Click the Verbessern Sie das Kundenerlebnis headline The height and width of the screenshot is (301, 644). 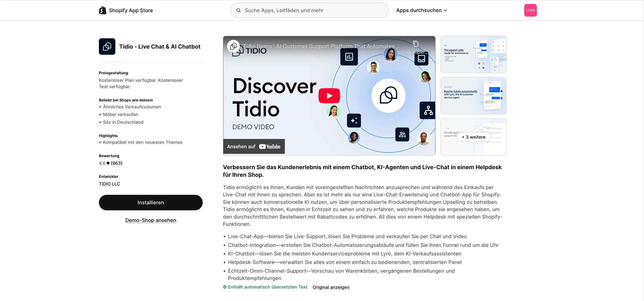[362, 171]
